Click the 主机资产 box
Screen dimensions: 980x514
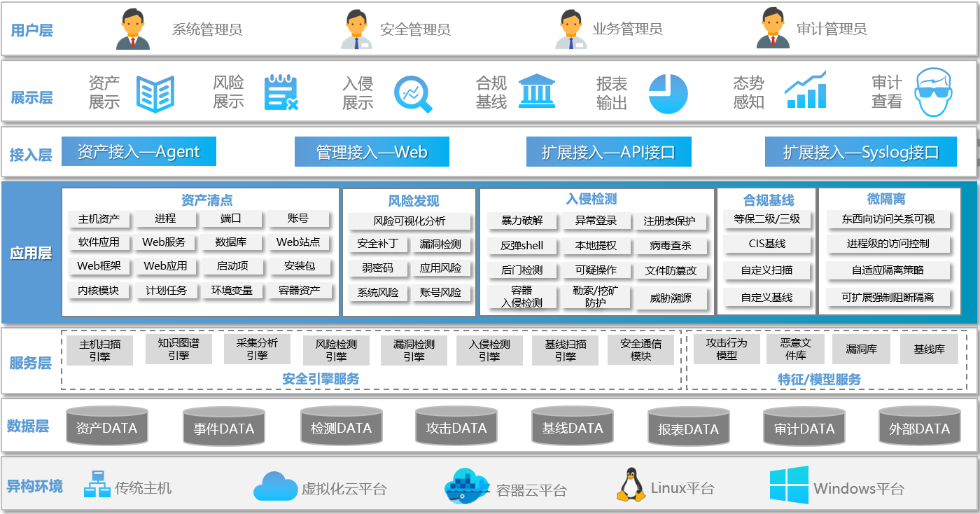pyautogui.click(x=99, y=218)
